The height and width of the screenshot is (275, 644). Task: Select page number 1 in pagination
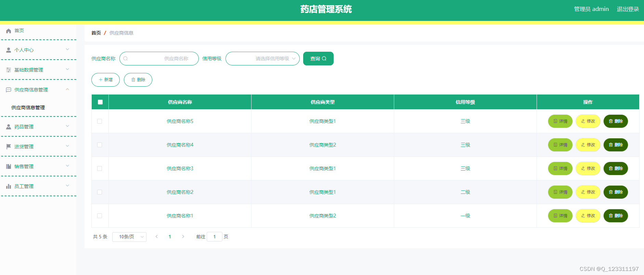pos(170,237)
